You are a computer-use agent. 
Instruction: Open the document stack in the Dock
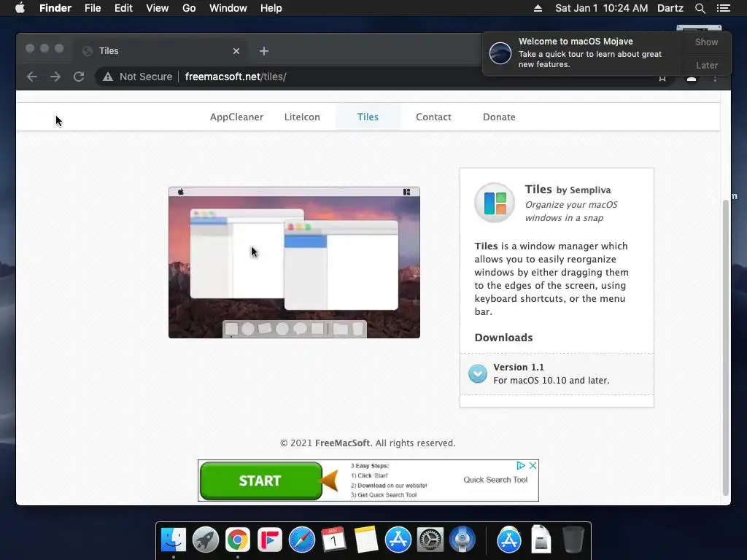click(x=541, y=539)
